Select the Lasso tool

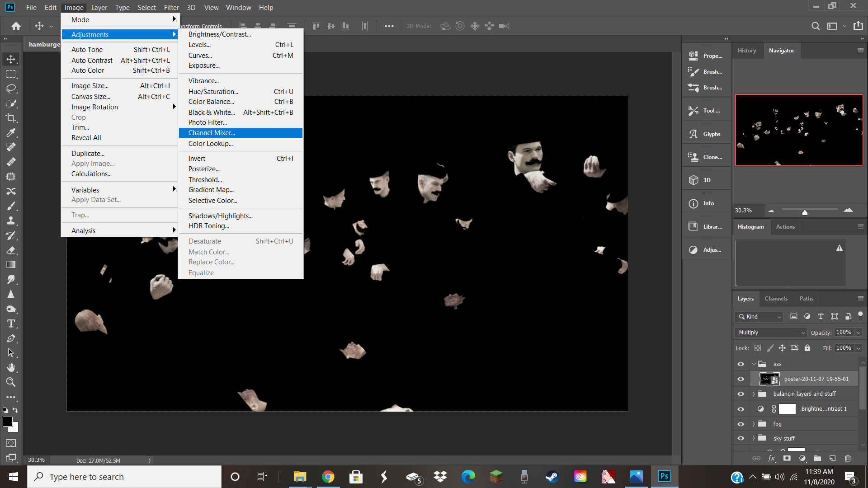pyautogui.click(x=11, y=89)
